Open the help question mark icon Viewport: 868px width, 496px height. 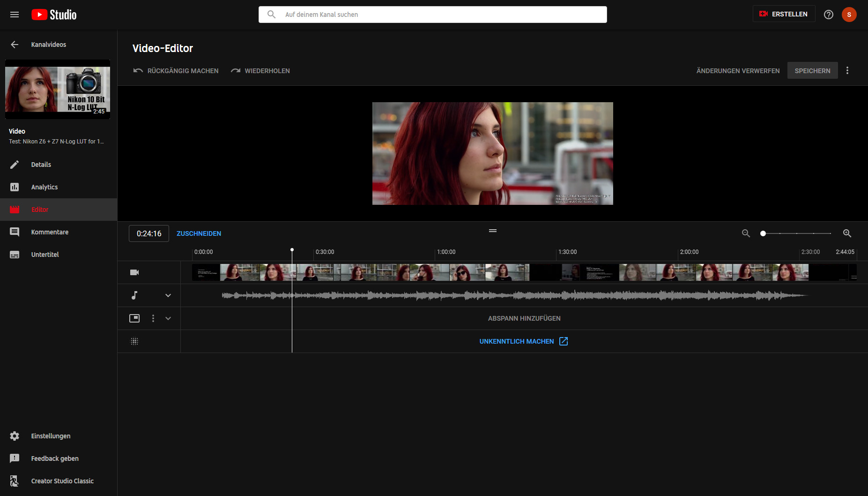click(x=828, y=15)
